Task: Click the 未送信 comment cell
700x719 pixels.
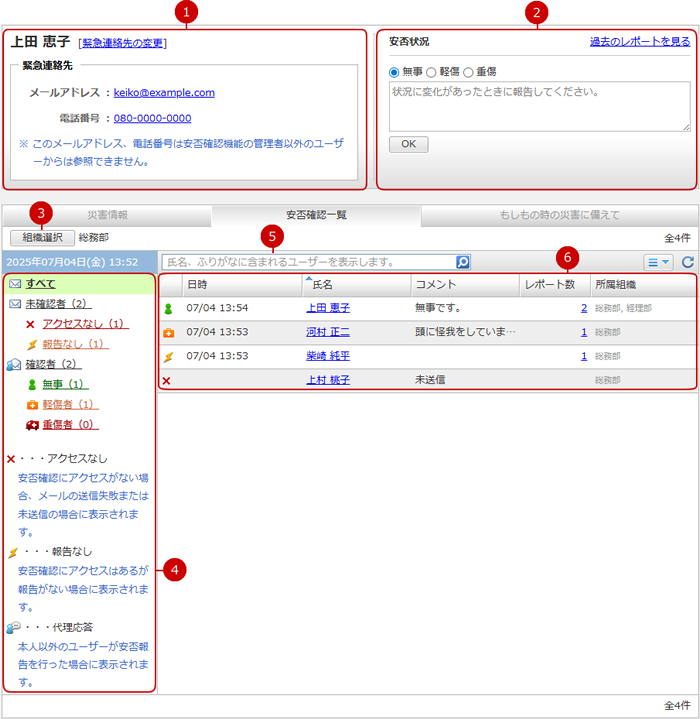Action: pos(430,380)
